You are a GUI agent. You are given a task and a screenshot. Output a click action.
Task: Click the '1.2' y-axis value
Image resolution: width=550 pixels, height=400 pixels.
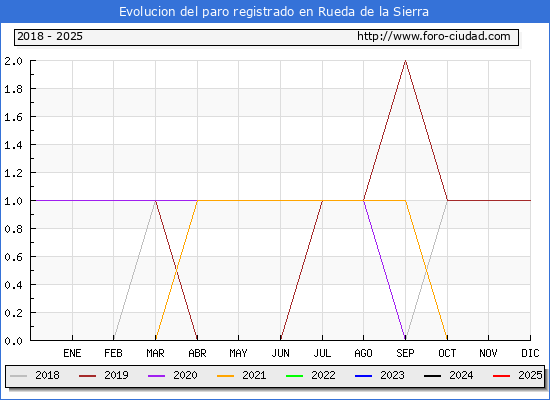pyautogui.click(x=13, y=173)
